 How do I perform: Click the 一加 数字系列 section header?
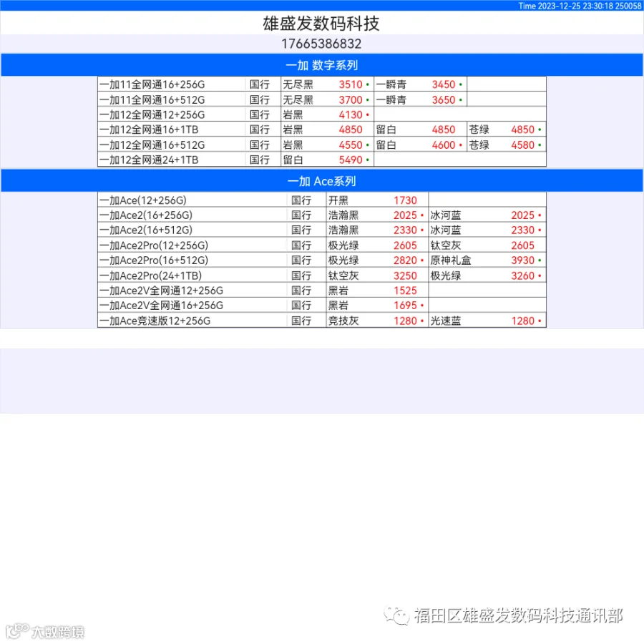point(321,65)
